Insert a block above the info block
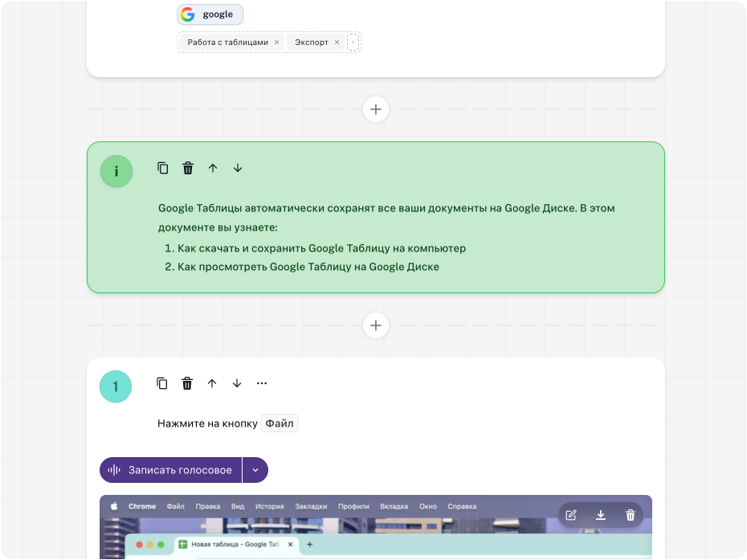This screenshot has height=560, width=747. tap(376, 109)
